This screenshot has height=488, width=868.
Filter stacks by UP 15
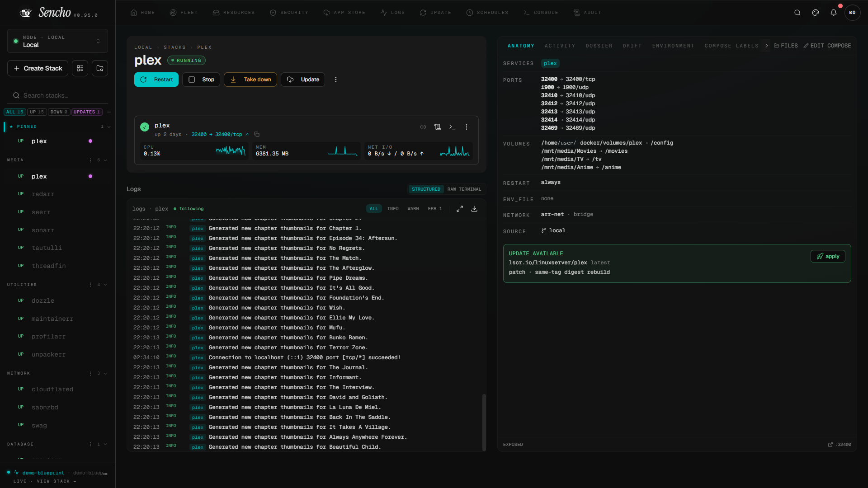click(37, 112)
